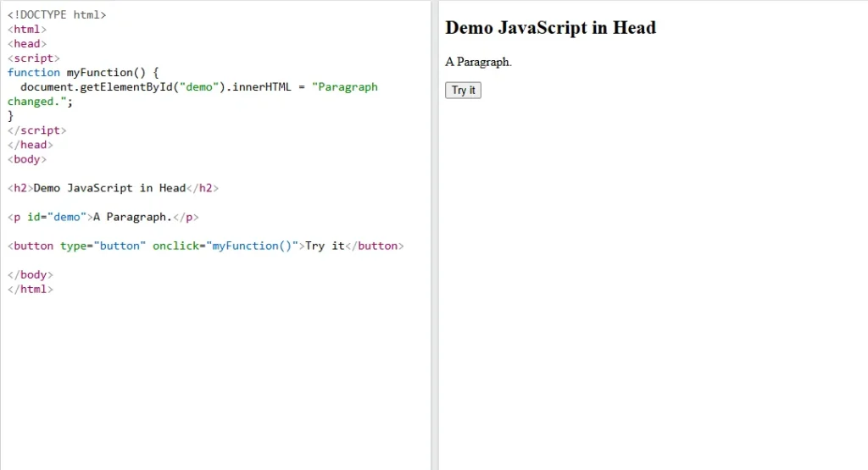Viewport: 868px width, 470px height.
Task: Click the closing </html> tag
Action: pyautogui.click(x=31, y=289)
